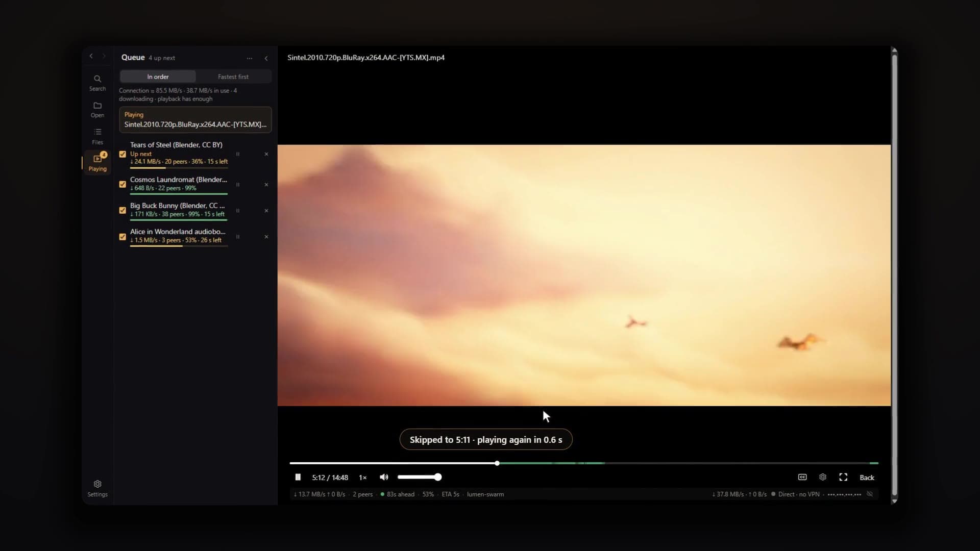Change the 1× playback speed
This screenshot has width=980, height=551.
(363, 478)
